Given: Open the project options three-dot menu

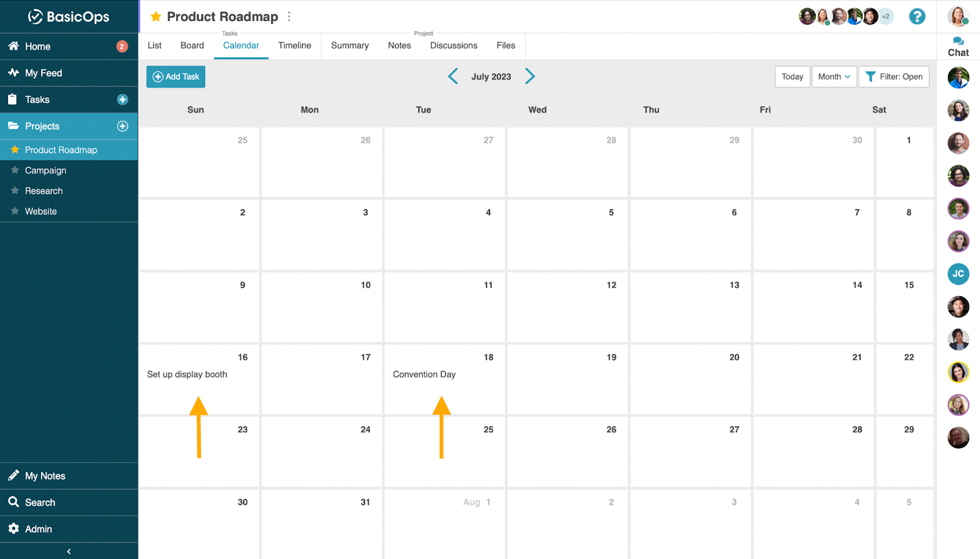Looking at the screenshot, I should (289, 17).
